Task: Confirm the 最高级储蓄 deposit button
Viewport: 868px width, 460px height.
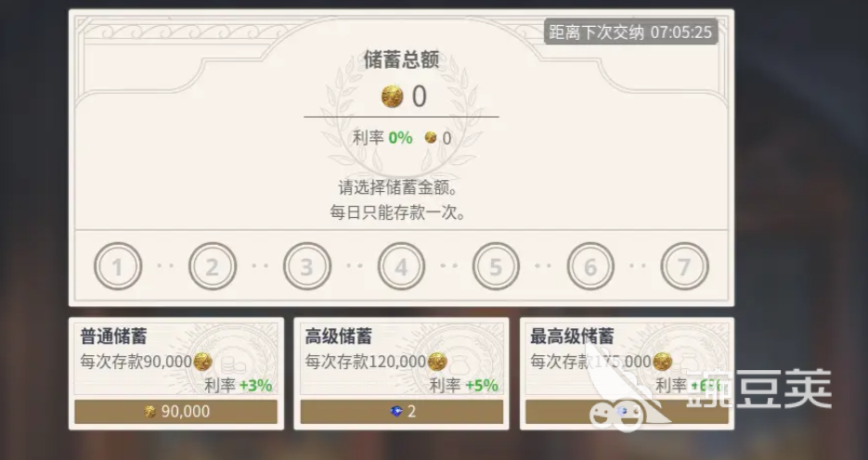Action: [628, 412]
